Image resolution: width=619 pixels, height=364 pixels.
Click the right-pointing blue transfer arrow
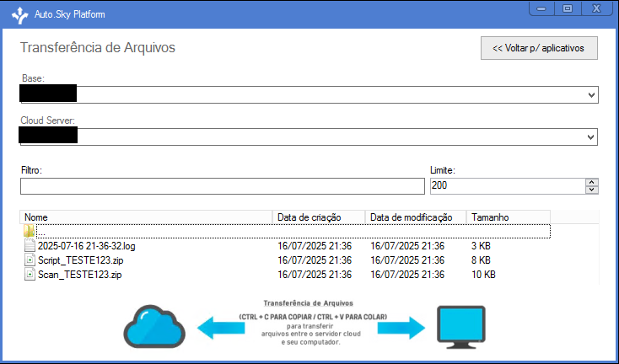[401, 328]
